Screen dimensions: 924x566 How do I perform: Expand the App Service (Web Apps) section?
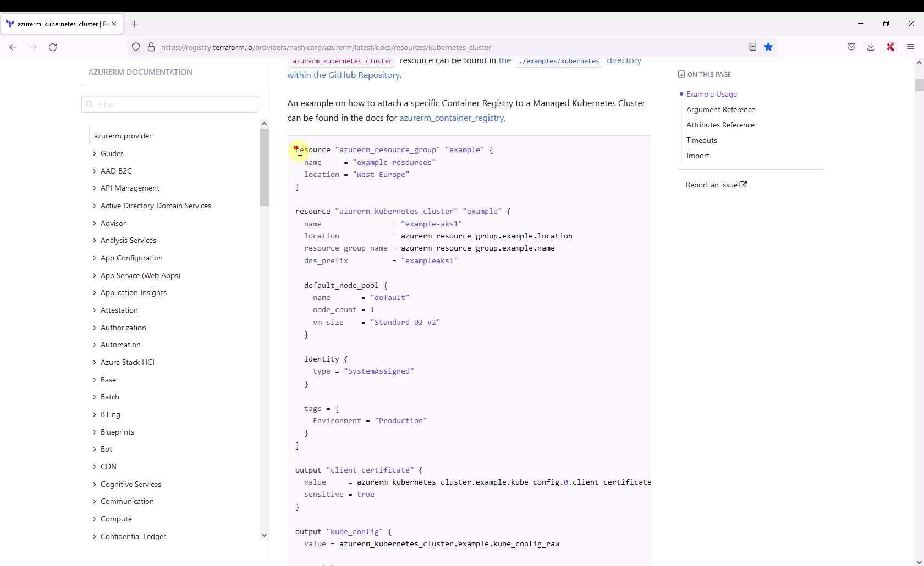click(140, 275)
